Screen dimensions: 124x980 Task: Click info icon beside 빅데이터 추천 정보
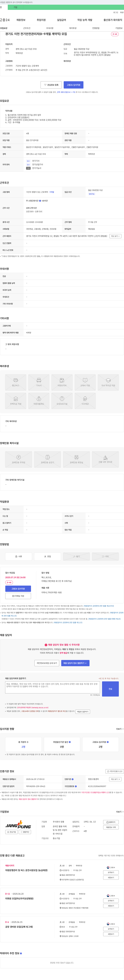point(21,953)
